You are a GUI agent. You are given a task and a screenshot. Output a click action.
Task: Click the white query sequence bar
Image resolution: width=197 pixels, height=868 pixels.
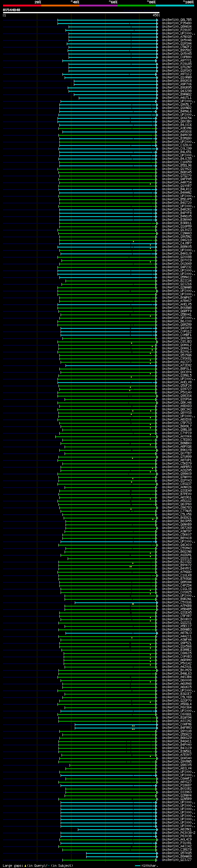(81, 13)
